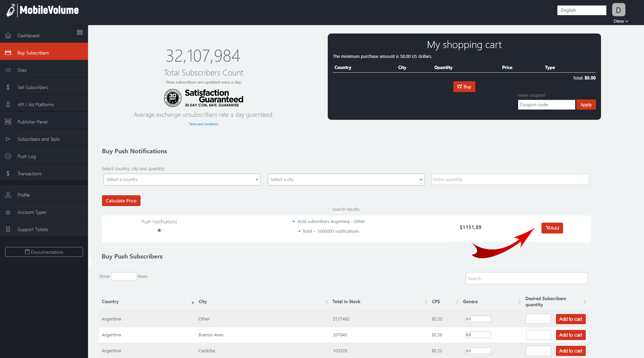Click the Push Log clock icon

[x=8, y=156]
